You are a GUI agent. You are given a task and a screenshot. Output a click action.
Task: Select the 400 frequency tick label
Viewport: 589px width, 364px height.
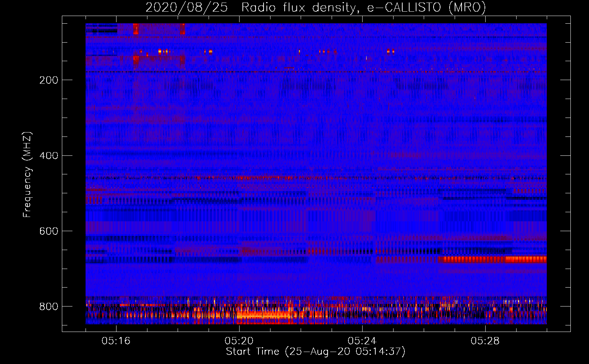pos(48,156)
